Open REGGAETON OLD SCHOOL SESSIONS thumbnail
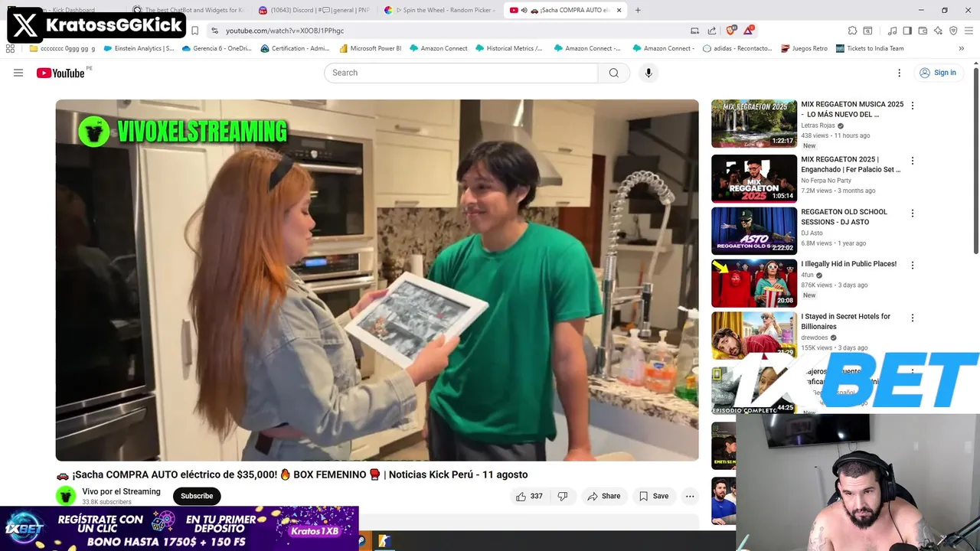Screen dimensions: 980x551 point(754,230)
